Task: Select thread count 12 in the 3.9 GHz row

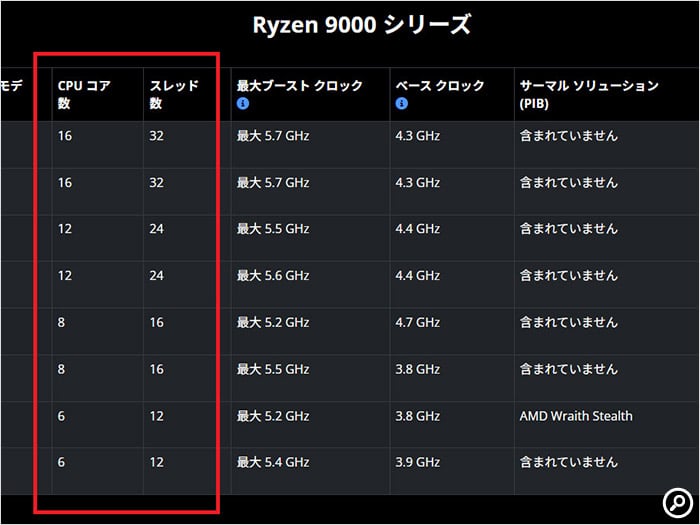Action: click(x=156, y=462)
